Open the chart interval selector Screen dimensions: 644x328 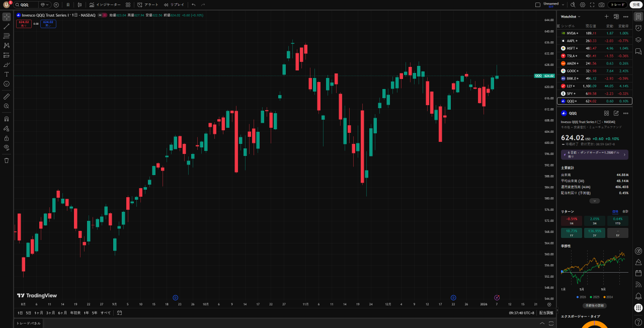coord(68,5)
